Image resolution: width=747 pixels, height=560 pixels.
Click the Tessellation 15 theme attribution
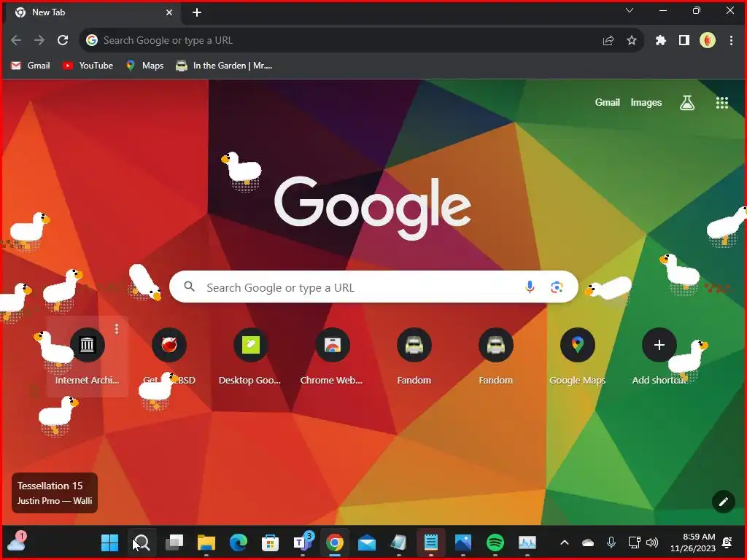[x=54, y=493]
